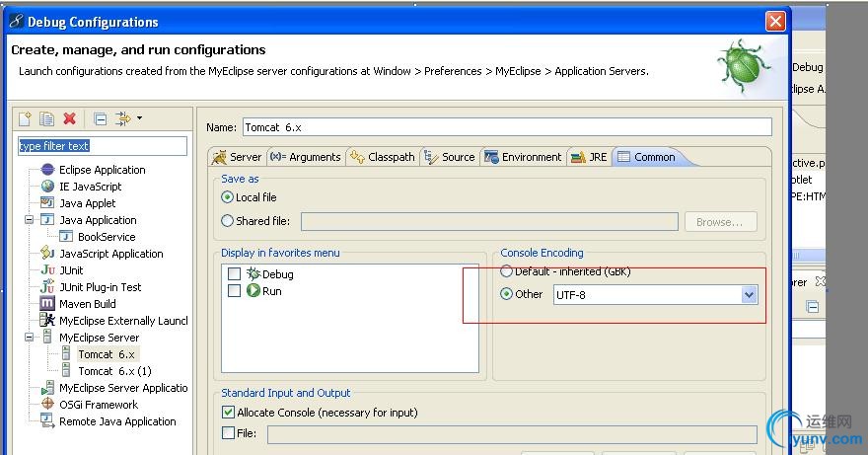The height and width of the screenshot is (455, 868).
Task: Open the Classpath tab
Action: [383, 157]
